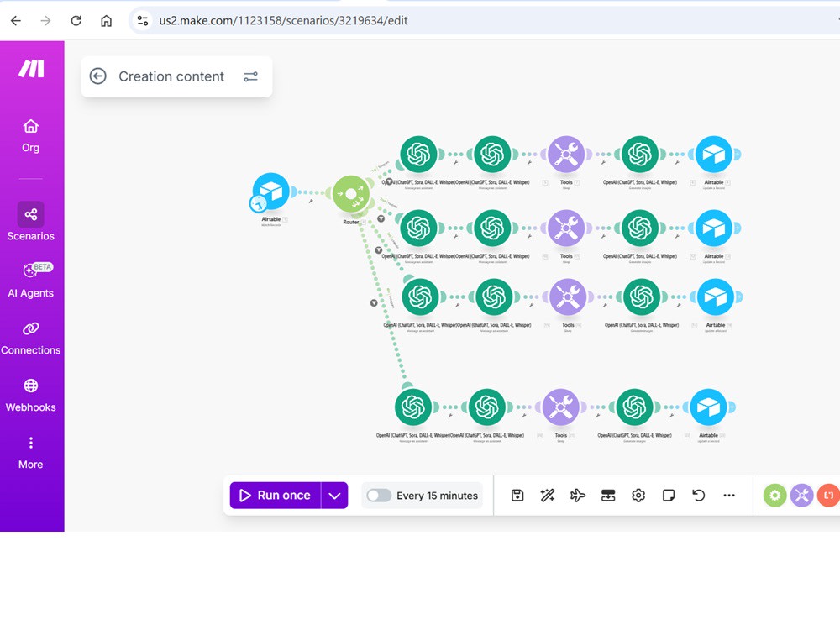Image resolution: width=840 pixels, height=630 pixels.
Task: Select Tools module in third row
Action: pos(568,297)
